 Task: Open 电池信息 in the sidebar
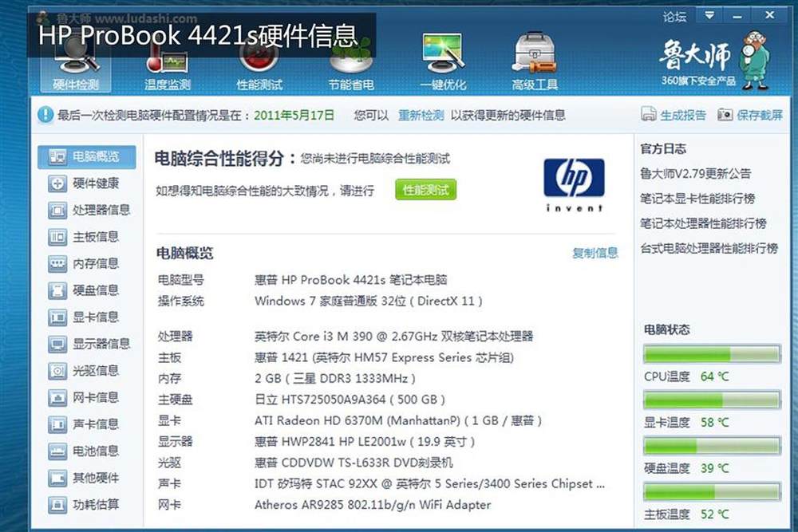[x=84, y=451]
